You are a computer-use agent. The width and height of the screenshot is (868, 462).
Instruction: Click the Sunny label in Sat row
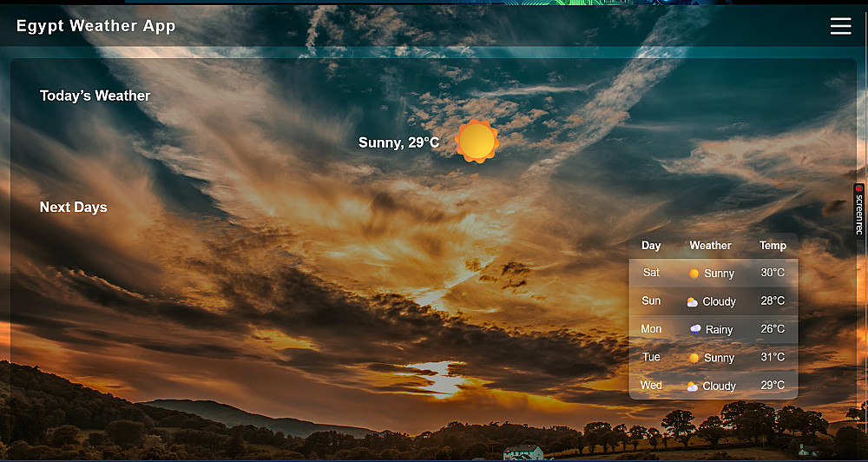[x=719, y=274]
